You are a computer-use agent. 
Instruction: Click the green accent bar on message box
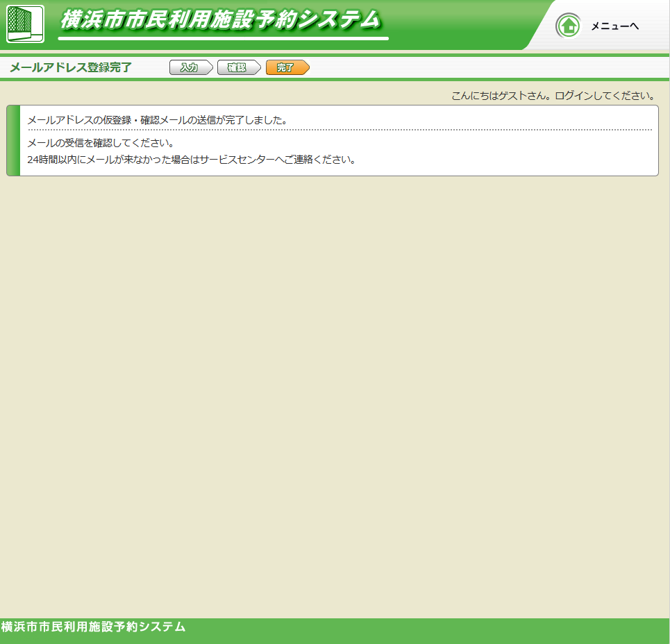(13, 140)
